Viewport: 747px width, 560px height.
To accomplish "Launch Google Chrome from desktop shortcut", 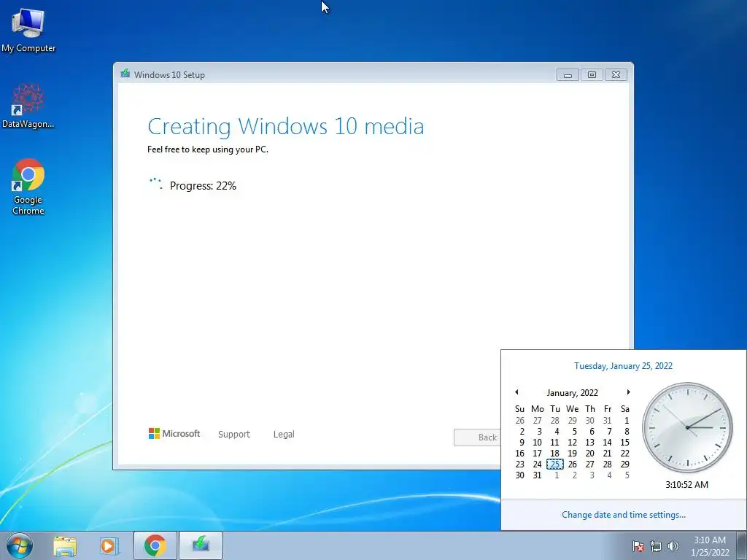I will [28, 187].
